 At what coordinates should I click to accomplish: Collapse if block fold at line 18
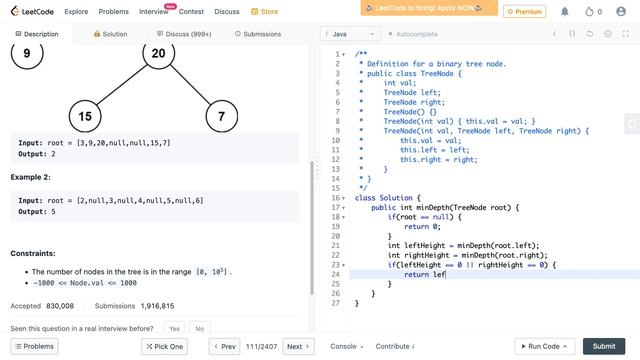click(x=343, y=217)
